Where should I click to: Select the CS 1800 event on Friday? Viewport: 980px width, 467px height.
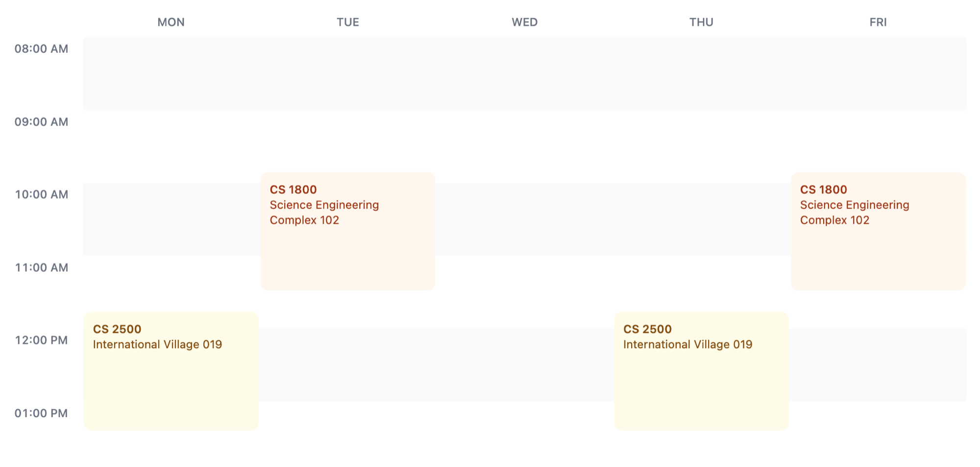pos(877,230)
